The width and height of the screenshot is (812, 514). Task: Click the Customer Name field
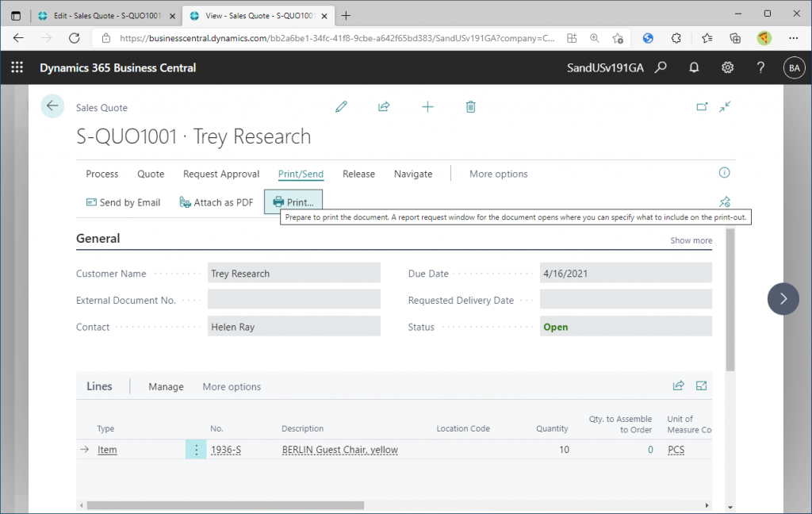(293, 273)
